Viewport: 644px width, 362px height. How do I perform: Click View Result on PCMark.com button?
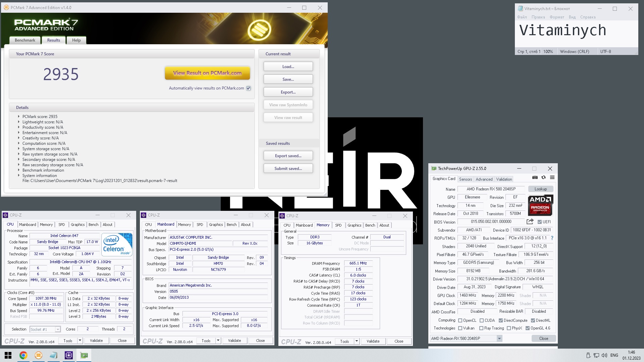click(207, 73)
